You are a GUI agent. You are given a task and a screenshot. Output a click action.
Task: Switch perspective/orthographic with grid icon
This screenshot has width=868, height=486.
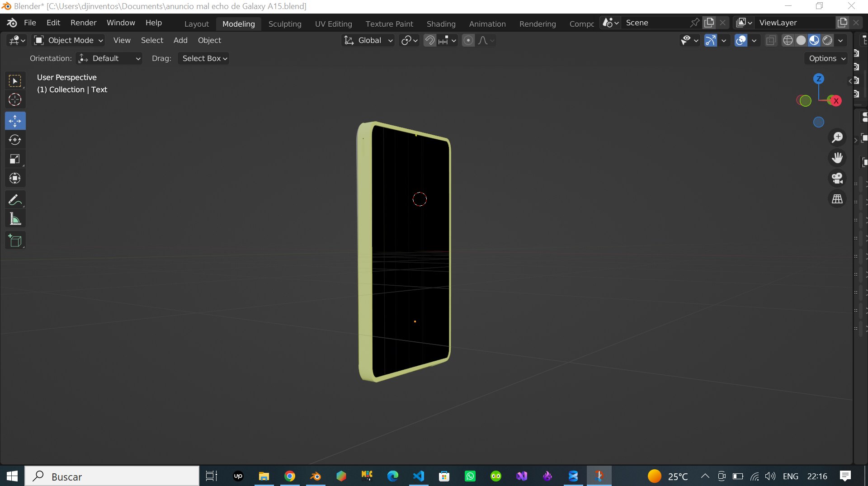(837, 199)
